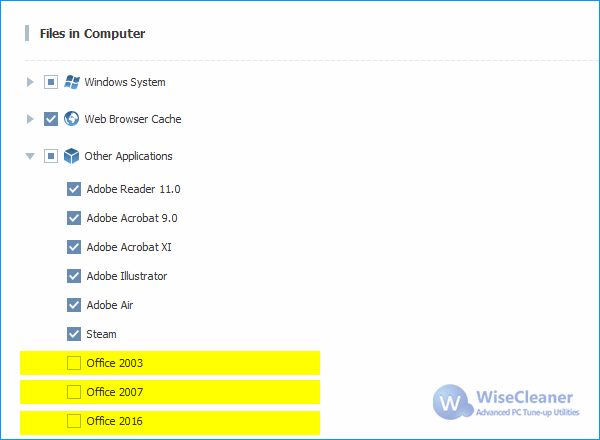Collapse the Other Applications node
600x440 pixels.
pos(30,156)
